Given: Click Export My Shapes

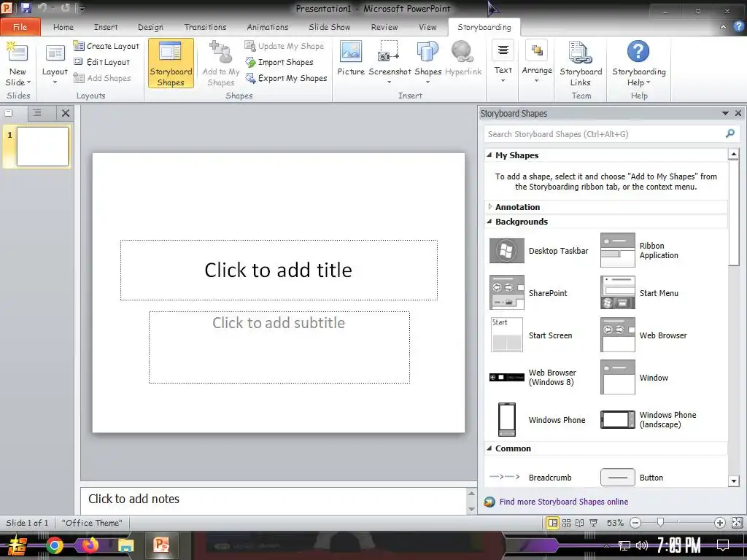Looking at the screenshot, I should pyautogui.click(x=286, y=78).
